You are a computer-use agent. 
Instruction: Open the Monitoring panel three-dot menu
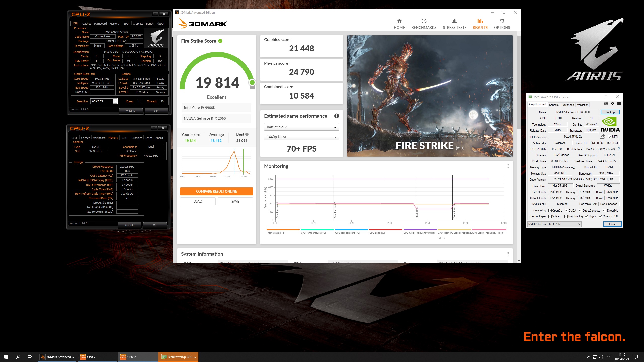tap(508, 166)
